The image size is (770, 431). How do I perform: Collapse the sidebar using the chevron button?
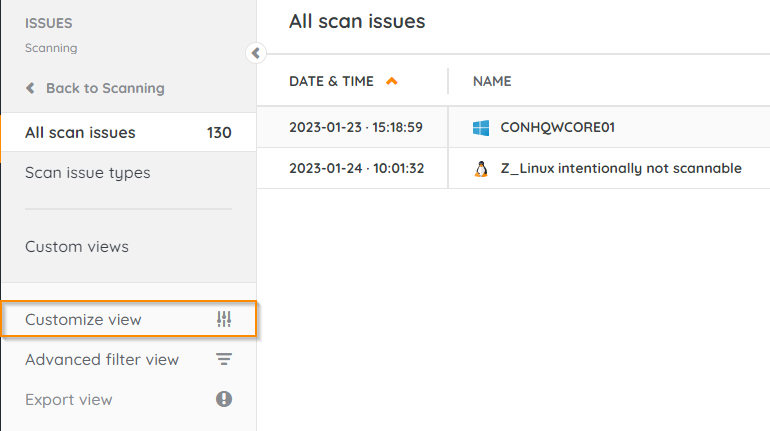click(255, 53)
